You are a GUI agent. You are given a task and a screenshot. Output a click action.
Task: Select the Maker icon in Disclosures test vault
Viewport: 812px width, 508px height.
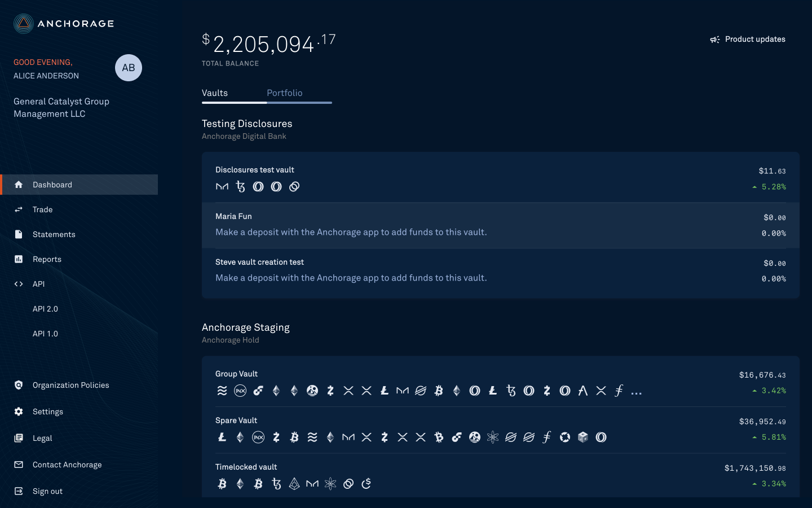[x=222, y=186]
